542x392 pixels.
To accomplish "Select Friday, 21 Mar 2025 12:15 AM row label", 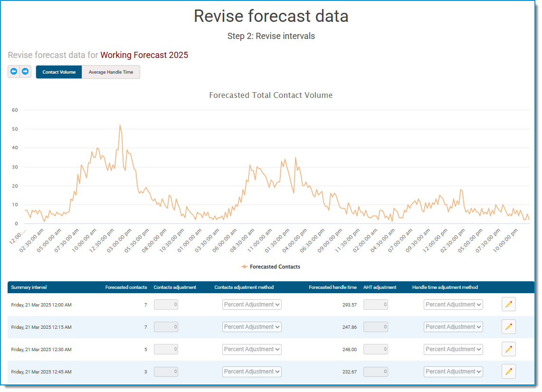I will click(41, 327).
